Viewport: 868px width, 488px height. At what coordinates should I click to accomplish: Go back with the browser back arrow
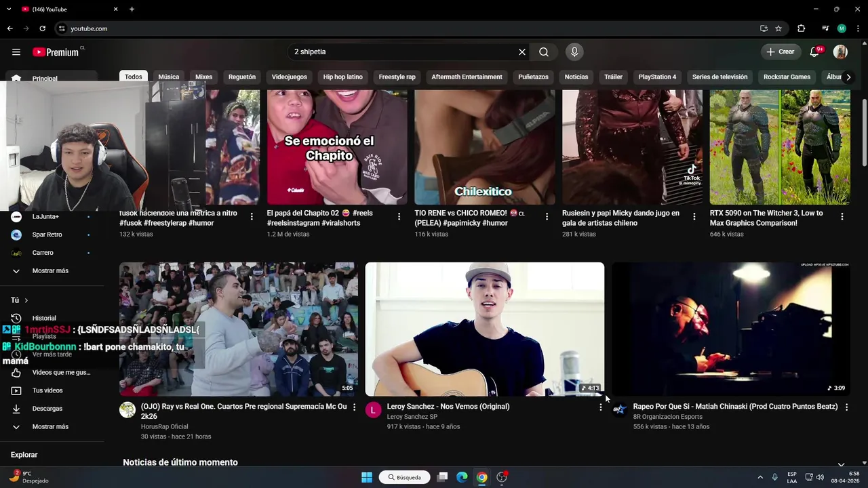(9, 28)
